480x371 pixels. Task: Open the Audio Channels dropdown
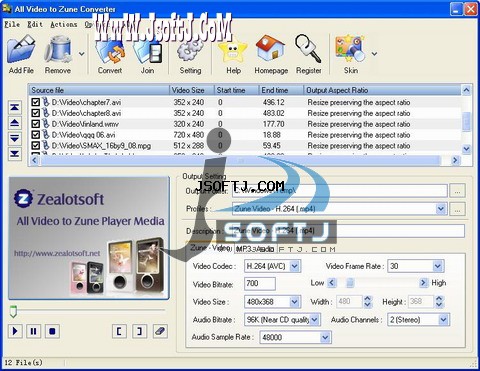click(x=443, y=320)
